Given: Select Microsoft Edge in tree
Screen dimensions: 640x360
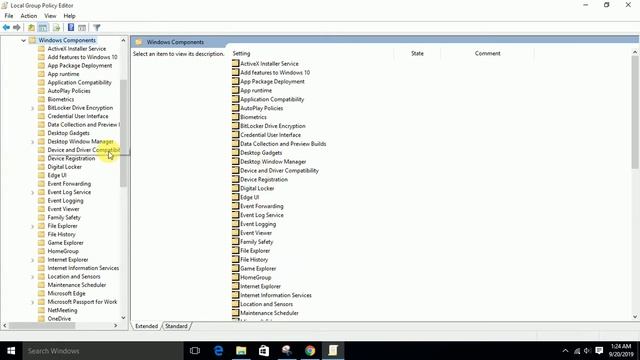Looking at the screenshot, I should pos(66,293).
